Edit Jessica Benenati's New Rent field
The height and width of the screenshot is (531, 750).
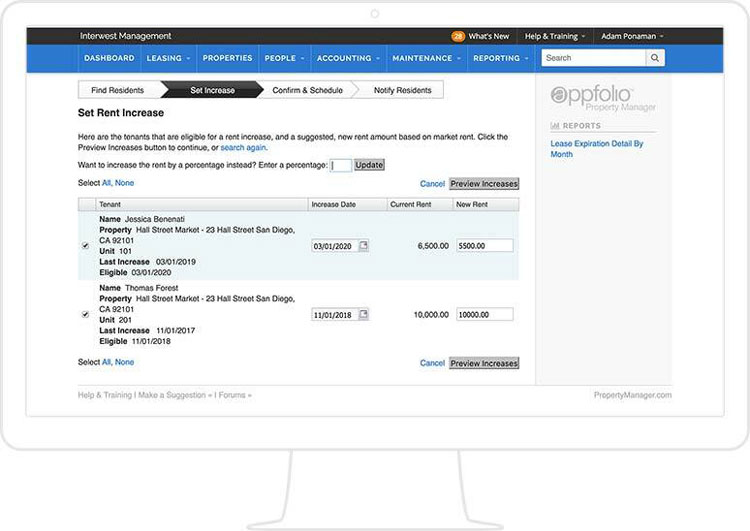[484, 246]
